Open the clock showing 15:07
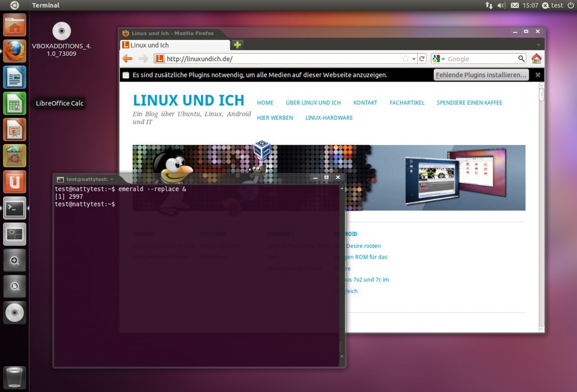Viewport: 577px width, 392px height. tap(531, 5)
